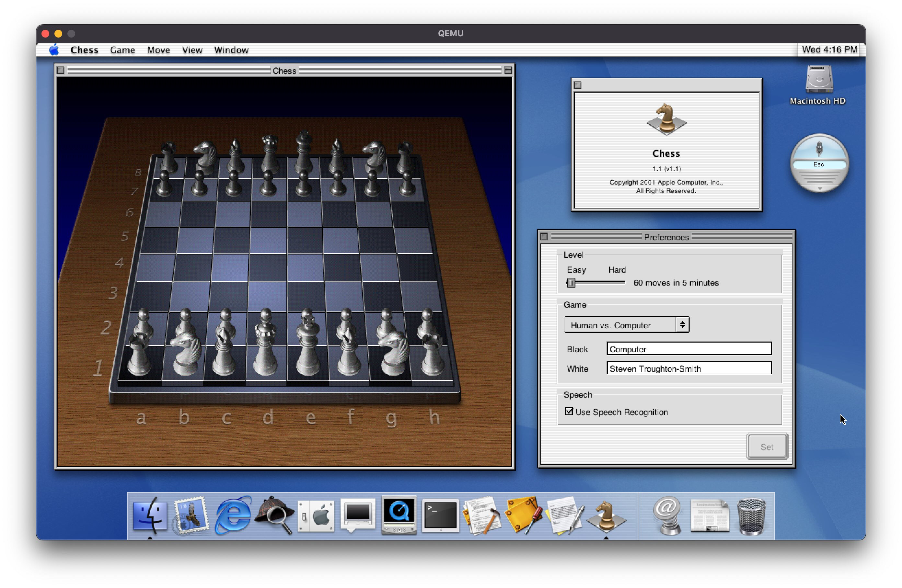902x588 pixels.
Task: Click the Level difficulty slider thumb
Action: pyautogui.click(x=571, y=283)
